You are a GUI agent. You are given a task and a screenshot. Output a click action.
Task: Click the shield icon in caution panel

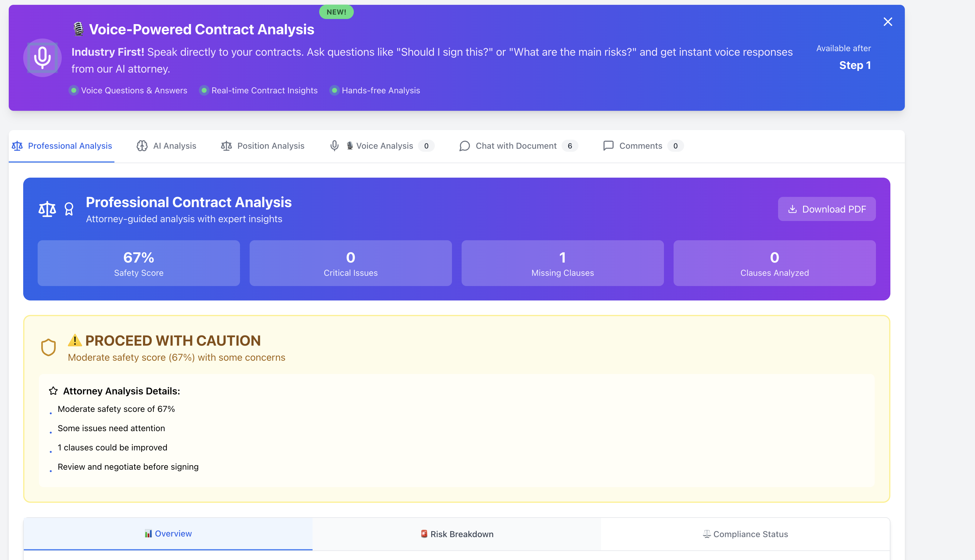(48, 347)
